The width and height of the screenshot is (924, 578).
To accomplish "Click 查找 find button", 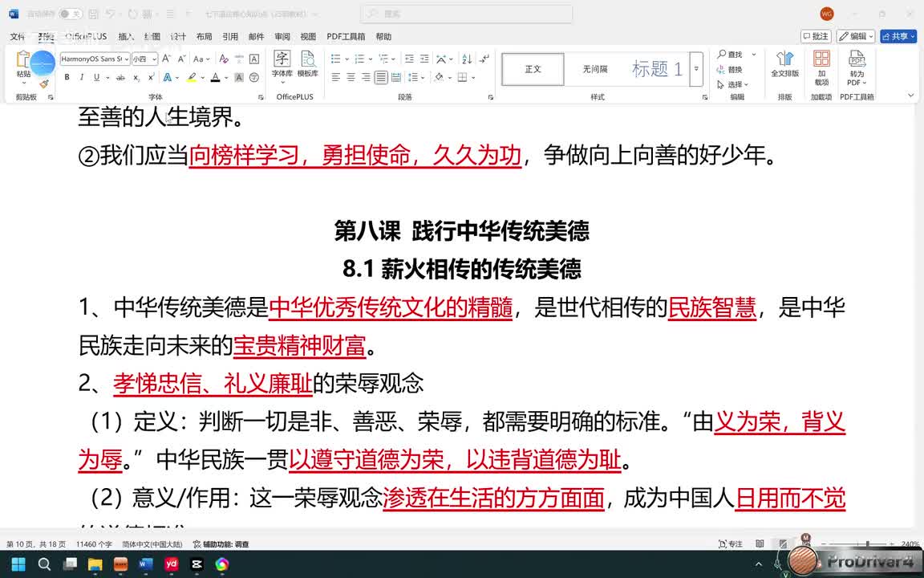I will click(730, 55).
